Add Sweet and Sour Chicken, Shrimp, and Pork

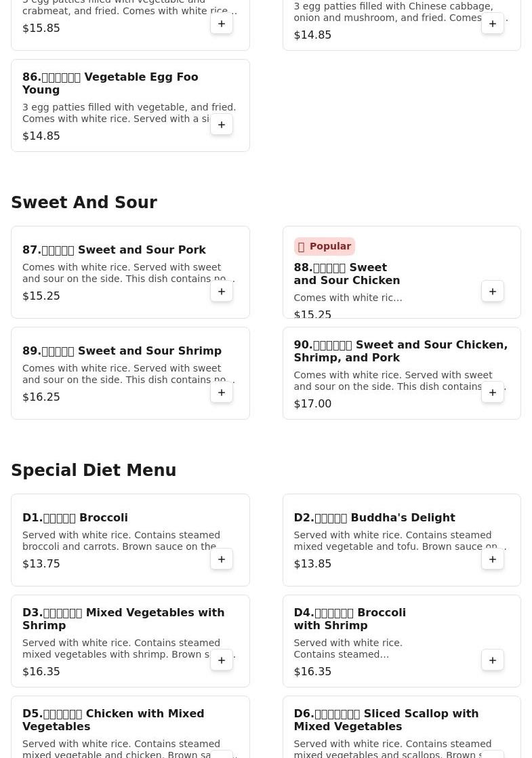(x=493, y=393)
